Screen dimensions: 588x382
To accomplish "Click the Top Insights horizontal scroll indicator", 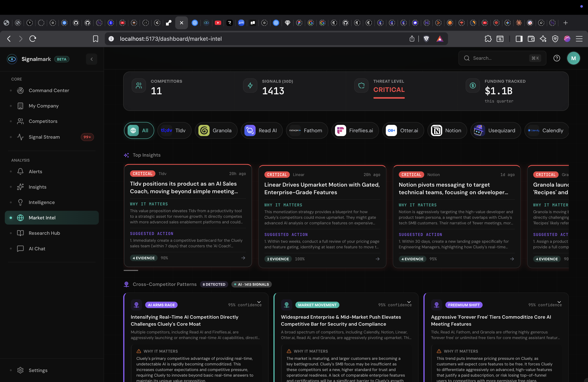I will pos(131,271).
